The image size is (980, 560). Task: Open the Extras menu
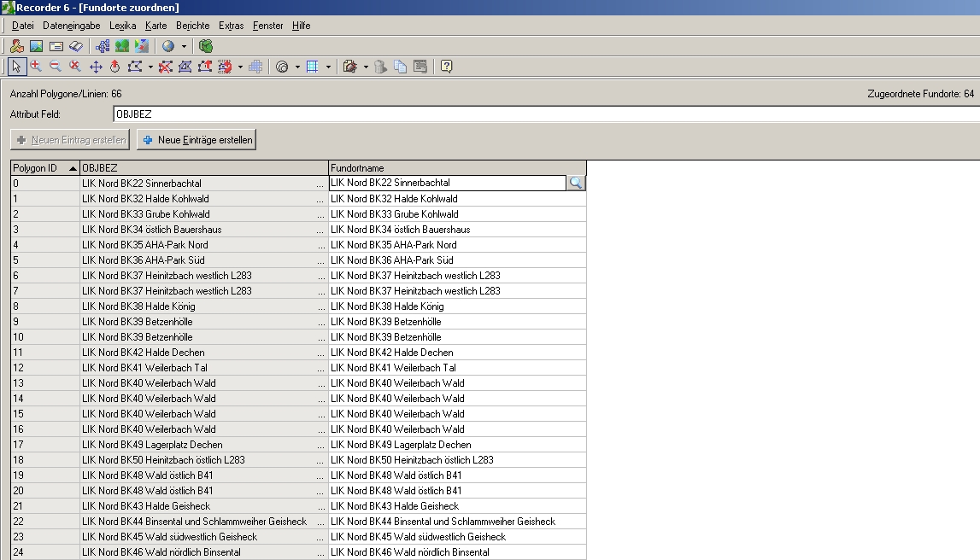pyautogui.click(x=231, y=26)
